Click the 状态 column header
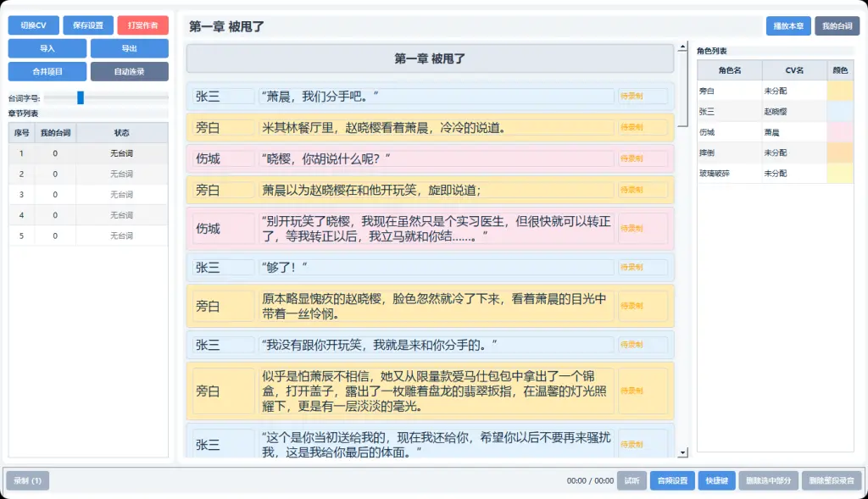The width and height of the screenshot is (868, 499). click(122, 133)
